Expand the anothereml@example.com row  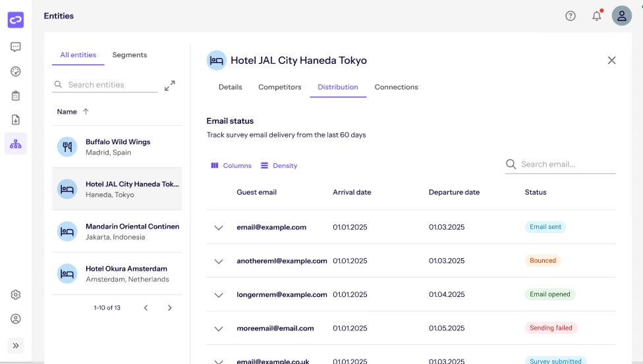tap(219, 261)
